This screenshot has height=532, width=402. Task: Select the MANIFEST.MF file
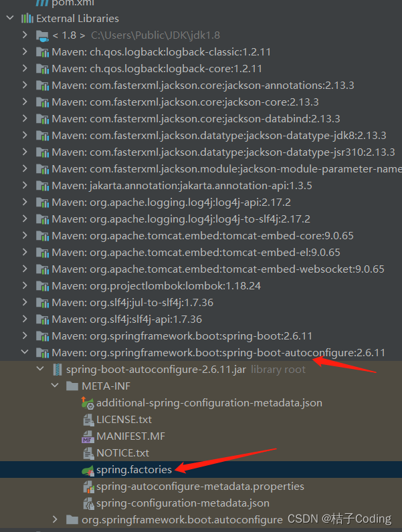pos(130,436)
